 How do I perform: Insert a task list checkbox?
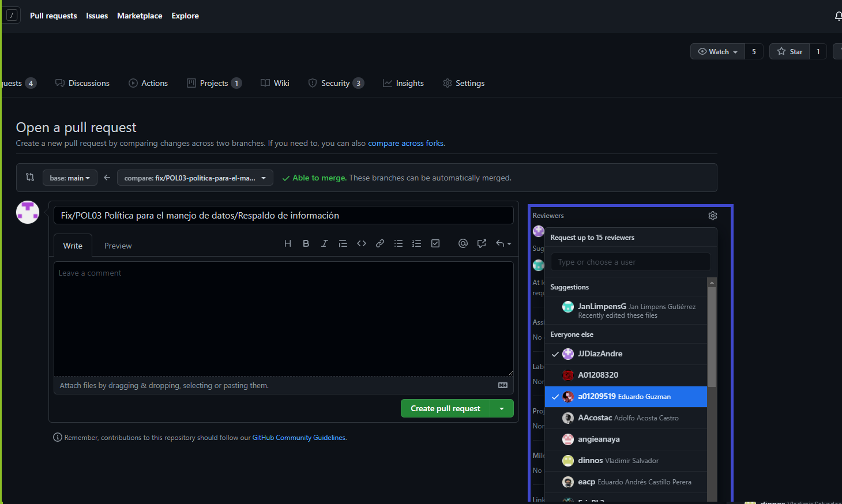[435, 243]
